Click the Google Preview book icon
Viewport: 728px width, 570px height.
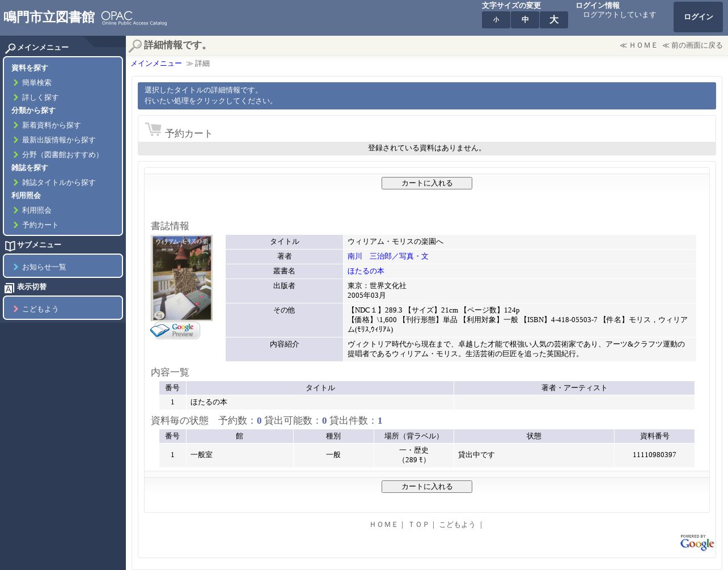(x=175, y=330)
